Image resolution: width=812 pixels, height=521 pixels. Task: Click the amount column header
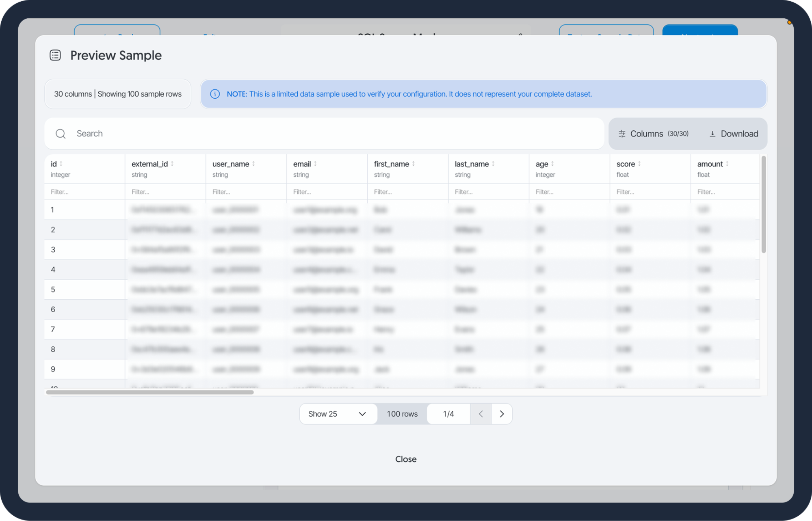point(725,169)
